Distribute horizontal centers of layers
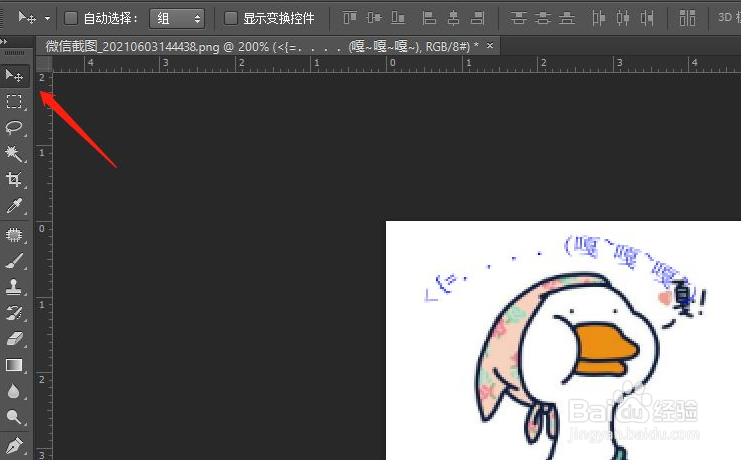Image resolution: width=741 pixels, height=460 pixels. pos(623,18)
